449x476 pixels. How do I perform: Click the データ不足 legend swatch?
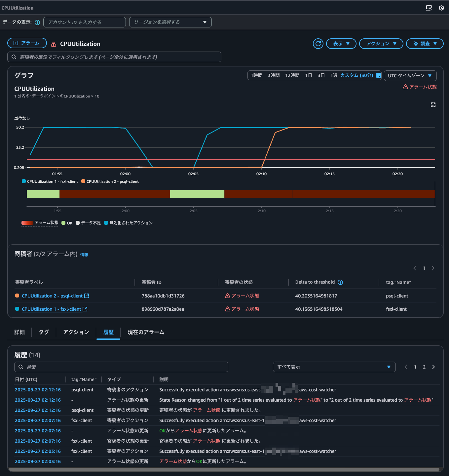click(x=78, y=223)
